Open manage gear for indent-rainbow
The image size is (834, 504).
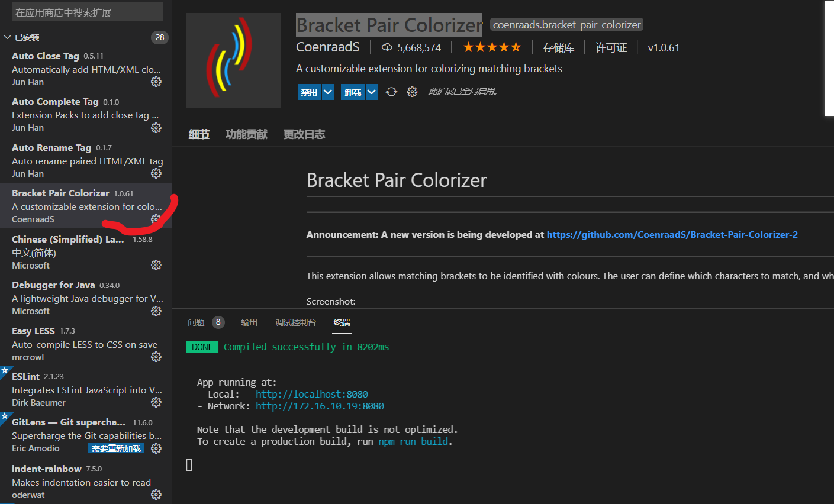(156, 494)
